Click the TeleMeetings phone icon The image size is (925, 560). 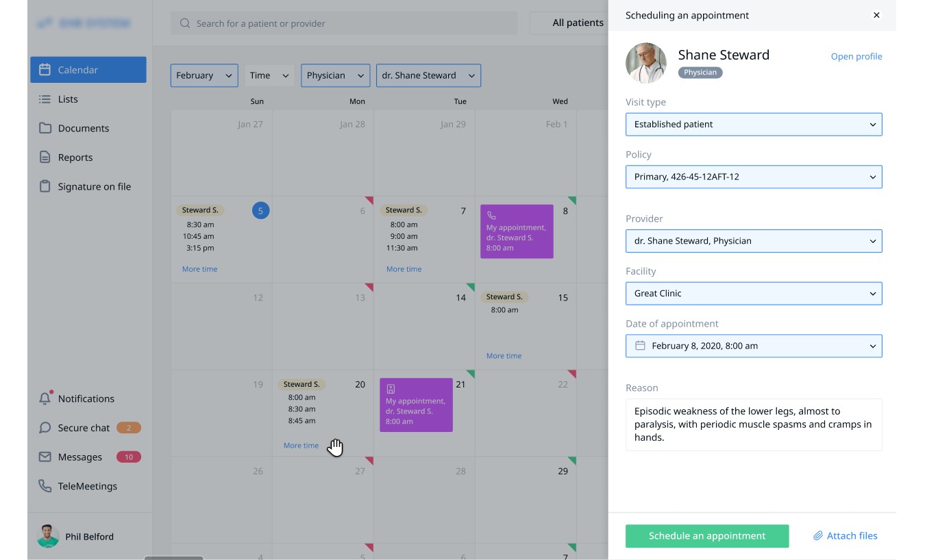pos(45,486)
